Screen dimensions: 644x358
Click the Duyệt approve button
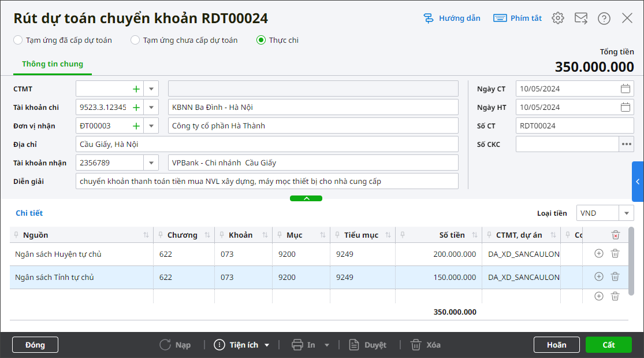point(367,345)
